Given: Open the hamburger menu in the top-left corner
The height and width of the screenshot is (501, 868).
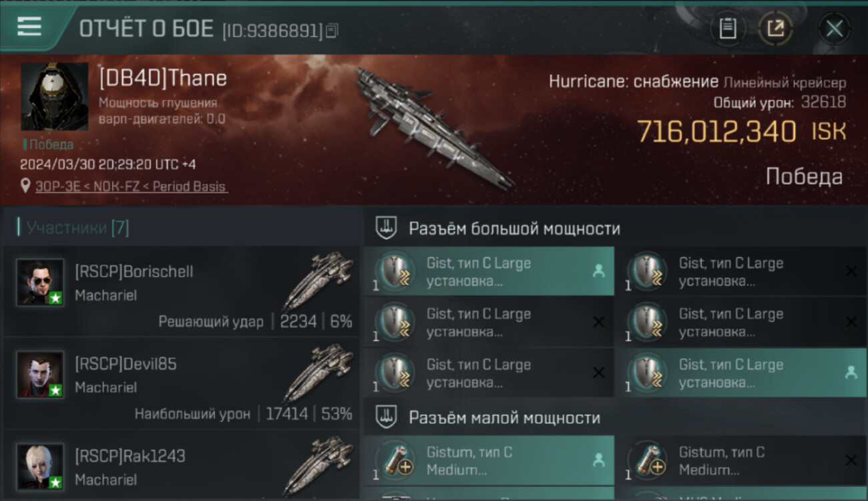Looking at the screenshot, I should pos(29,27).
